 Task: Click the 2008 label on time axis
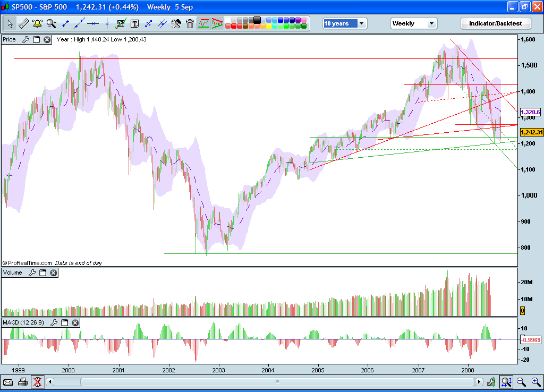(x=467, y=370)
